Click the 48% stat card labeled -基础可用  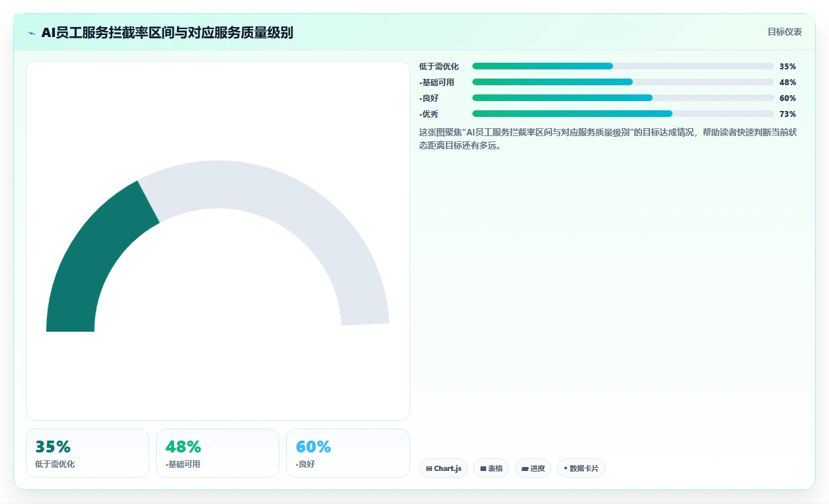tap(217, 453)
